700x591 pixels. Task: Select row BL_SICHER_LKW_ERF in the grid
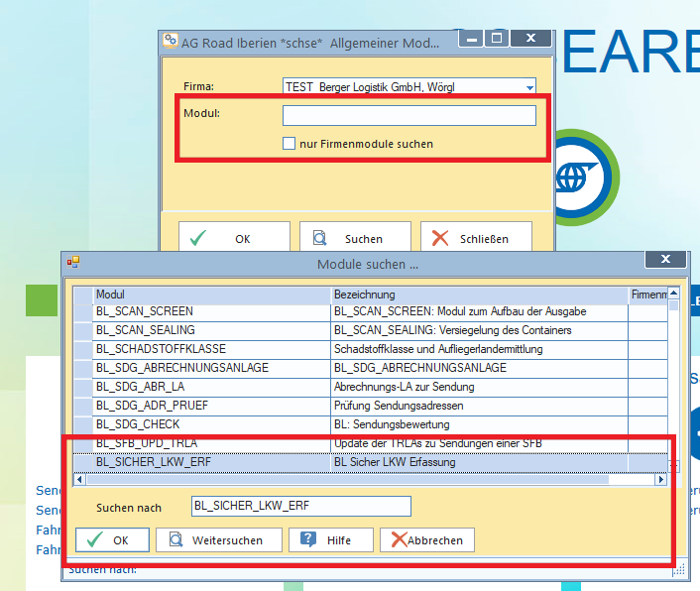(x=371, y=462)
